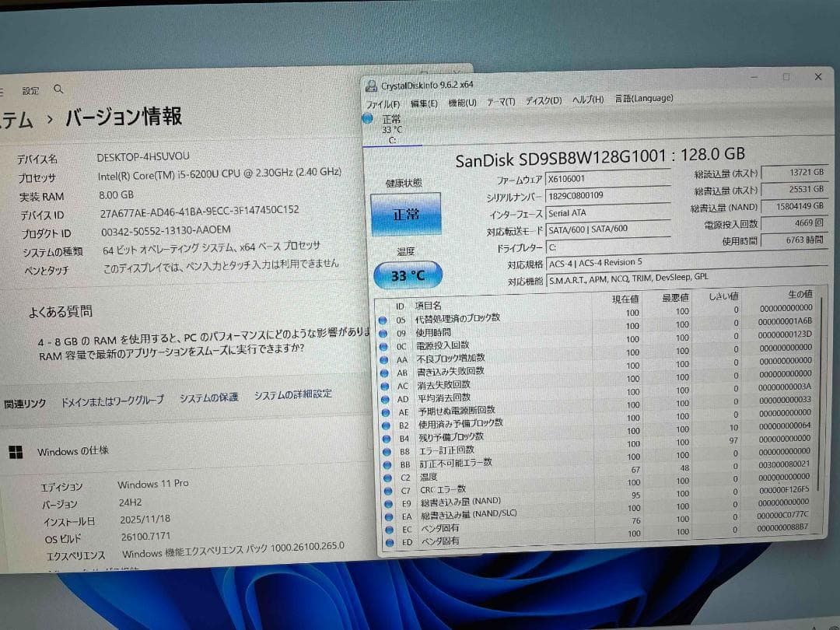Click the power on count value 4669 回

[x=794, y=223]
